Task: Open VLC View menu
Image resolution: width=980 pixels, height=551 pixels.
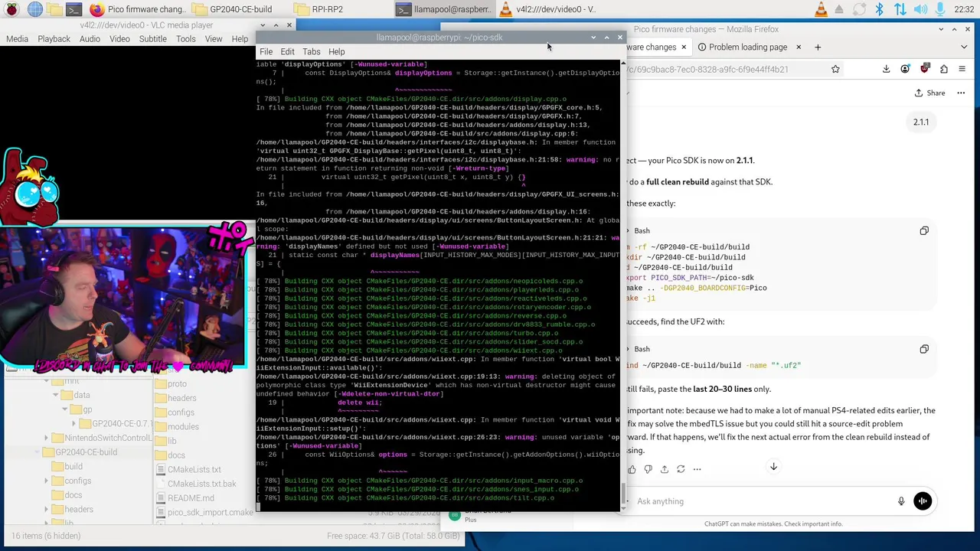Action: point(214,39)
